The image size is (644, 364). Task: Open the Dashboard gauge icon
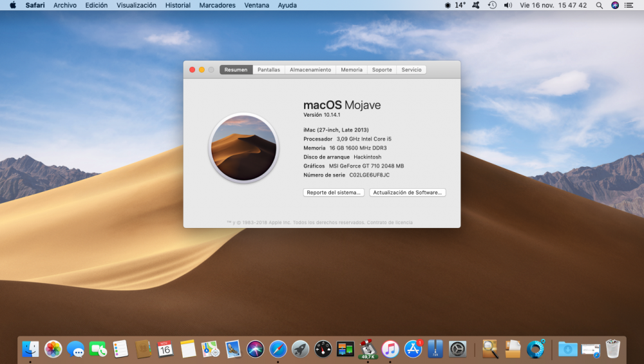click(323, 349)
